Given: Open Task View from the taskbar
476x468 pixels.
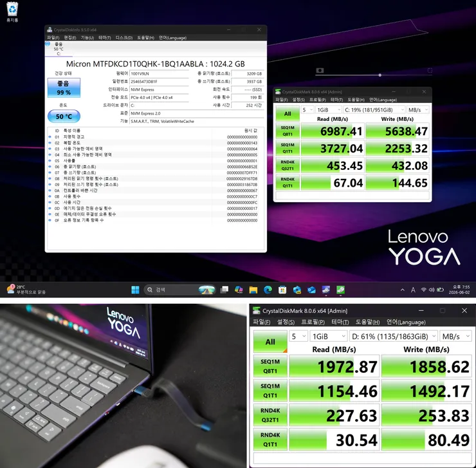Looking at the screenshot, I should [224, 290].
